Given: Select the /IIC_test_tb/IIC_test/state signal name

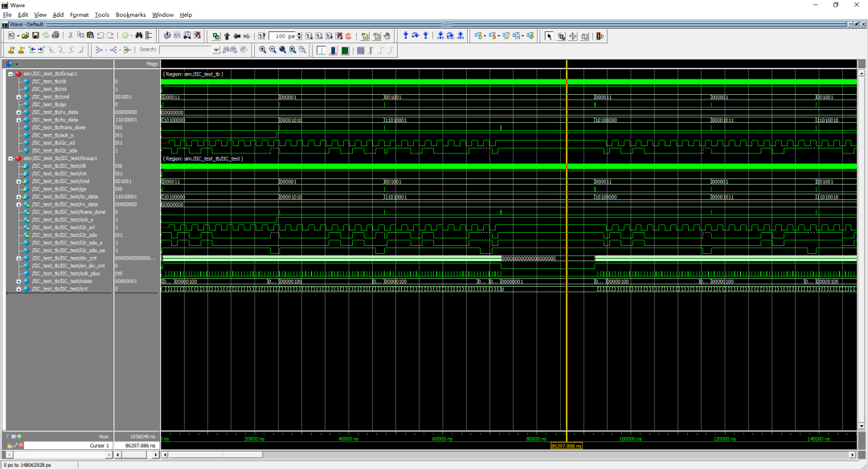Looking at the screenshot, I should 61,281.
